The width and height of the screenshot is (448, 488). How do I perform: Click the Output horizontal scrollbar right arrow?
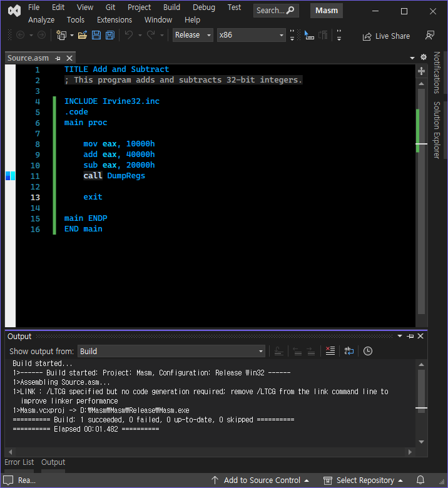click(x=410, y=452)
